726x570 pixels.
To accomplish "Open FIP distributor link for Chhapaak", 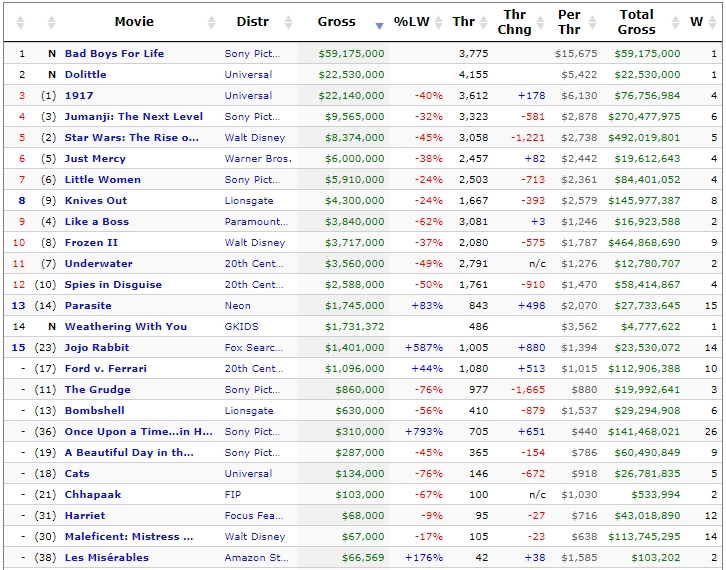I will click(x=233, y=495).
